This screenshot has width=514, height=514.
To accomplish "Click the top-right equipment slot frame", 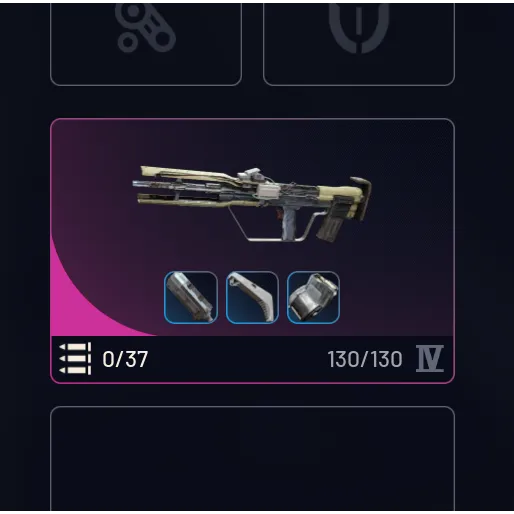I will 359,44.
